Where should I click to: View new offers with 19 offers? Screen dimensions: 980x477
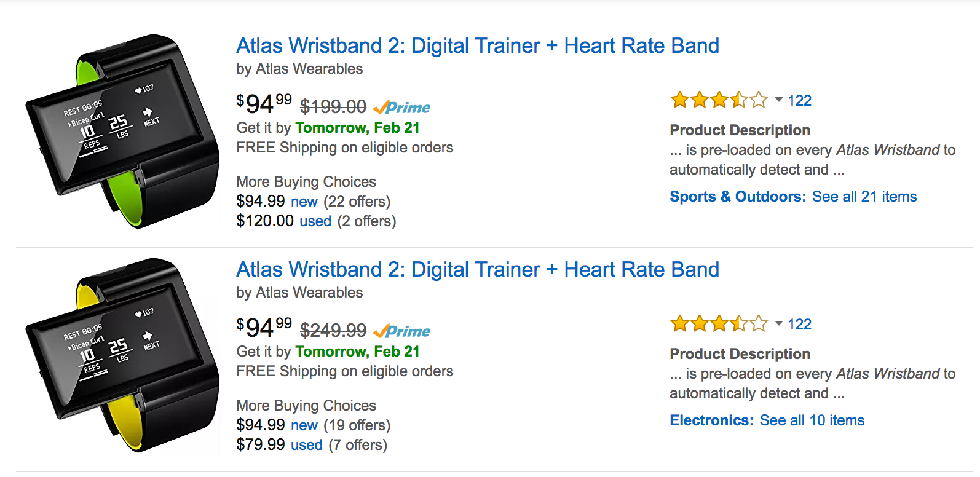(x=304, y=425)
